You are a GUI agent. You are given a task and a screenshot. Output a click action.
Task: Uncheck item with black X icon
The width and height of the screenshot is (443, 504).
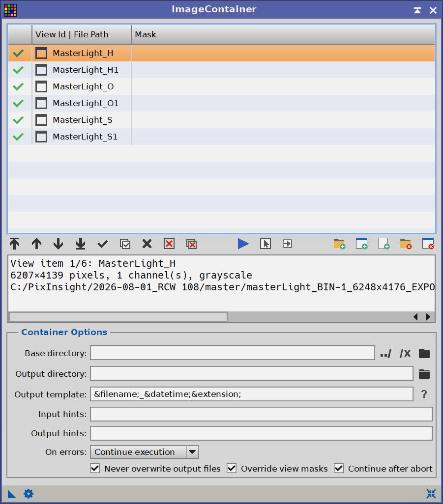[x=147, y=244]
